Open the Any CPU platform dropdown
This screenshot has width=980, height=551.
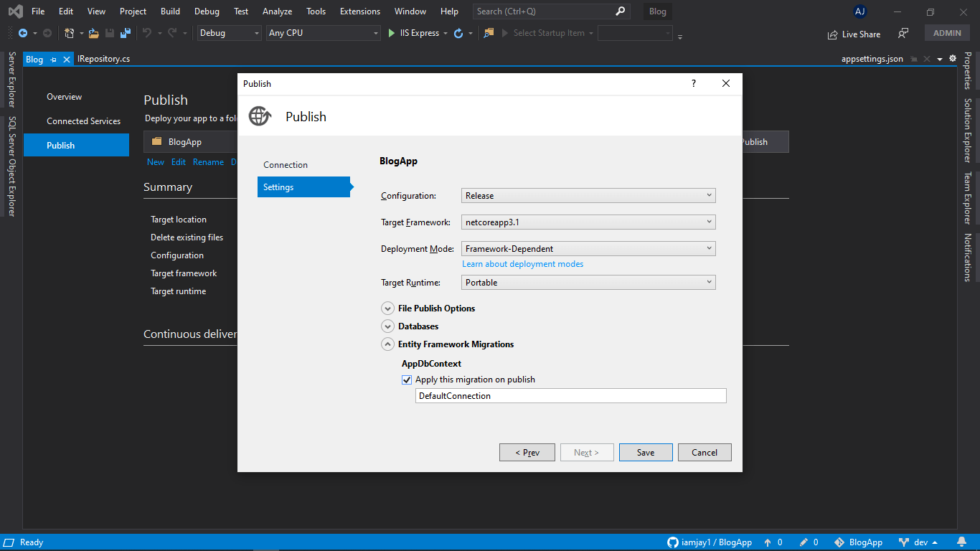pos(323,33)
